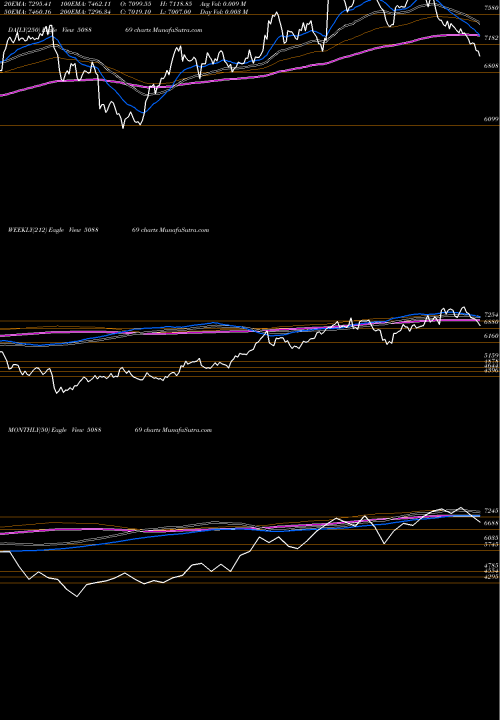Image resolution: width=500 pixels, height=720 pixels.
Task: Click the 7245 price label on monthly chart
Action: tap(491, 511)
